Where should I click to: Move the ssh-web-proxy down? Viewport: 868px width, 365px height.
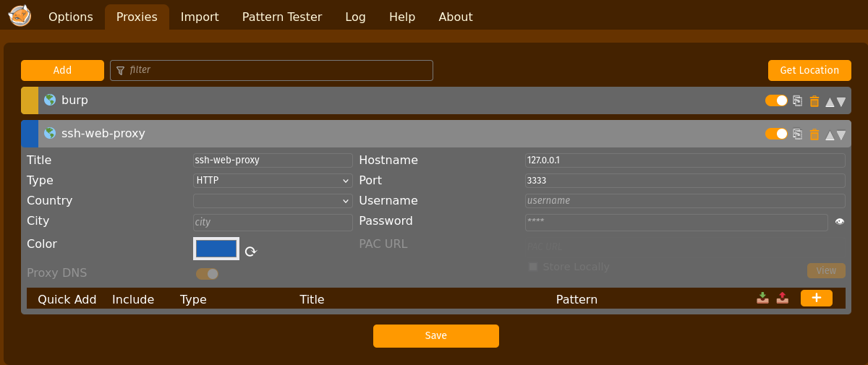tap(841, 135)
